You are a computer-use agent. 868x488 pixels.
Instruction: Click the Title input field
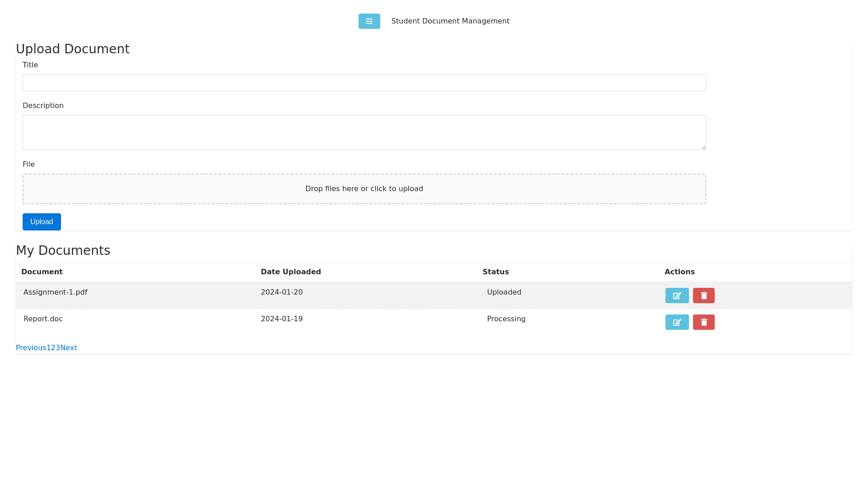point(364,83)
